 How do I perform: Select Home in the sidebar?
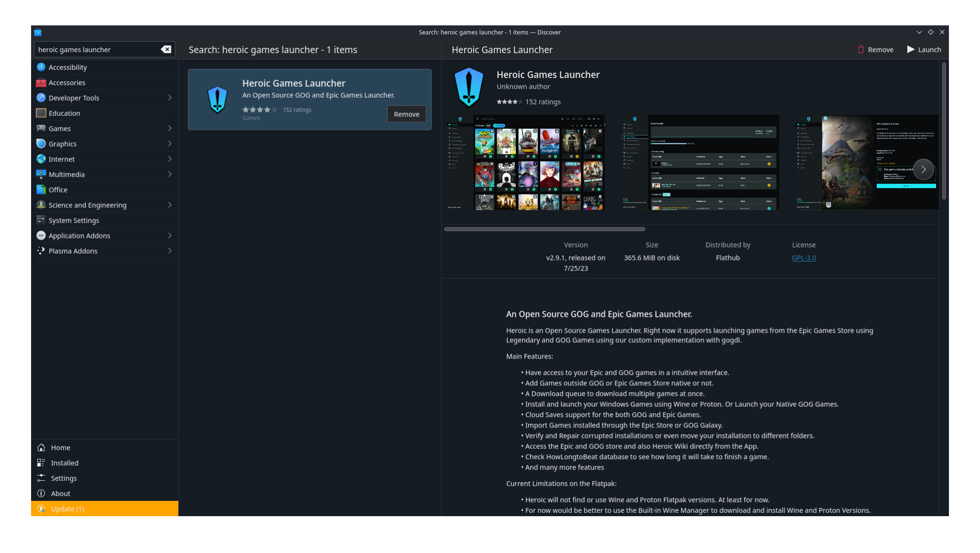(x=60, y=447)
